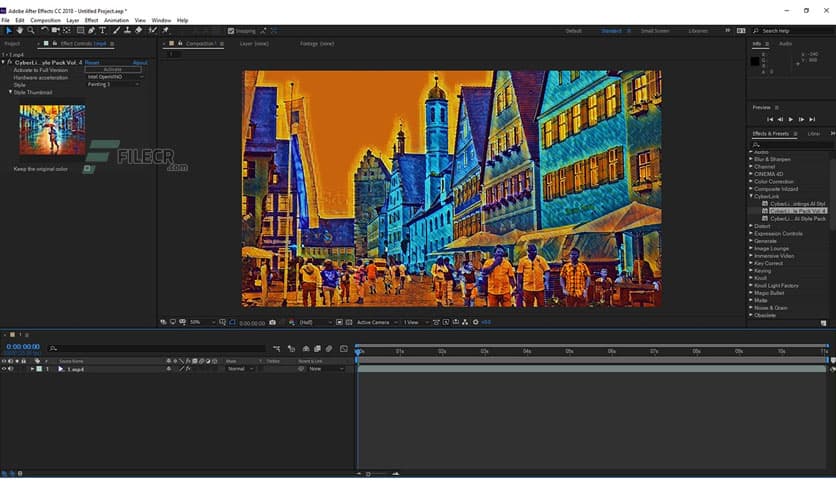Select the Unified Camera tool
Screen dimensions: 836x484
tap(55, 31)
